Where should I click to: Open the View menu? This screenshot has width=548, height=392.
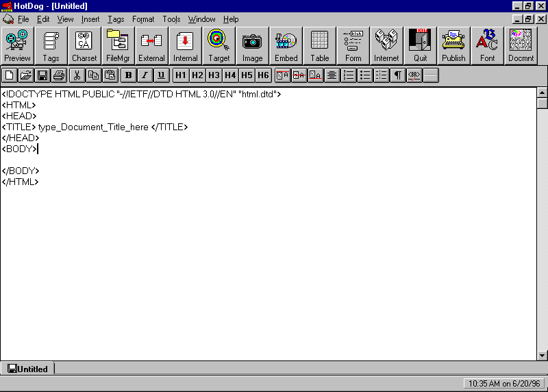pyautogui.click(x=65, y=19)
